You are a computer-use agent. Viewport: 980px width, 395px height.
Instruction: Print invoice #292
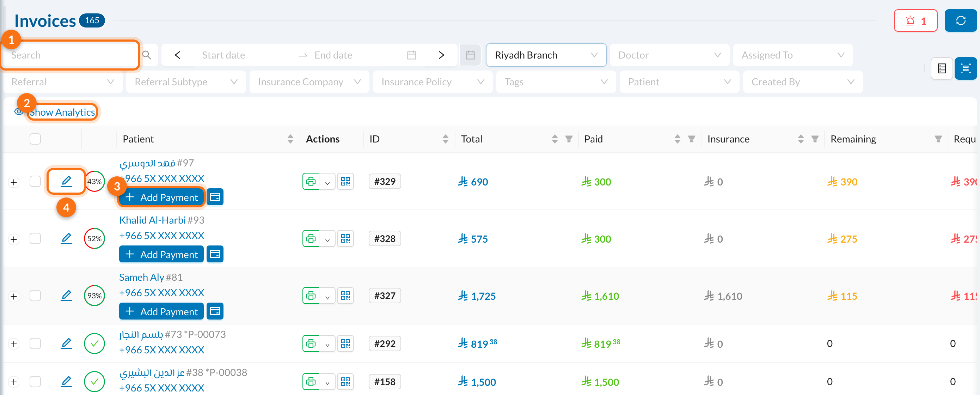311,344
